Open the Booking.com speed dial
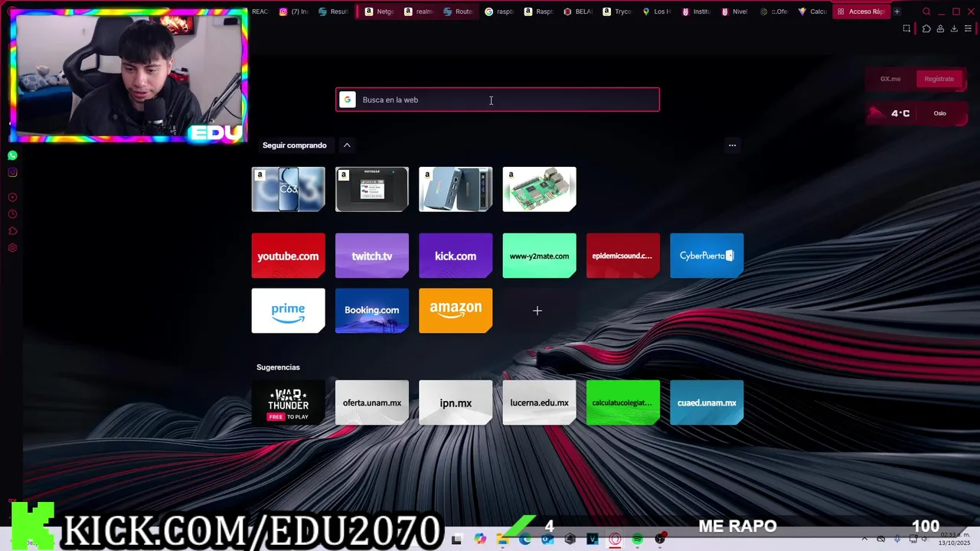This screenshot has width=980, height=551. (372, 311)
